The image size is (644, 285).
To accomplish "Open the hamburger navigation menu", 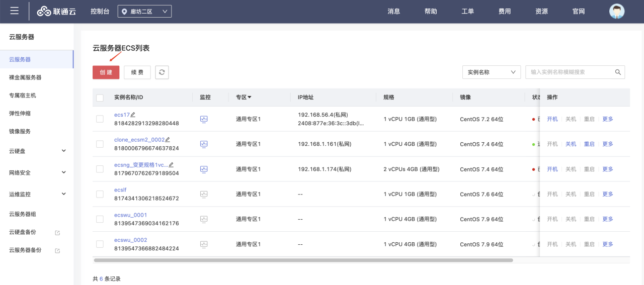I will coord(15,11).
